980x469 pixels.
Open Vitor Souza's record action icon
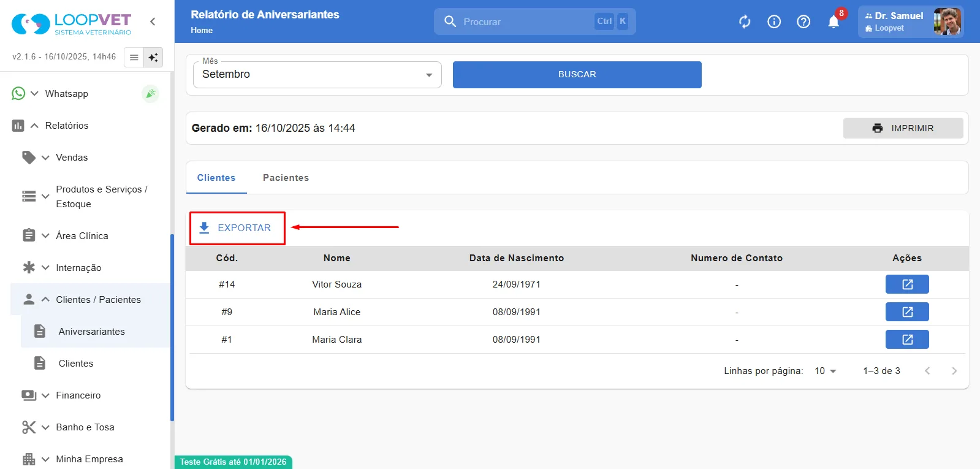[907, 284]
